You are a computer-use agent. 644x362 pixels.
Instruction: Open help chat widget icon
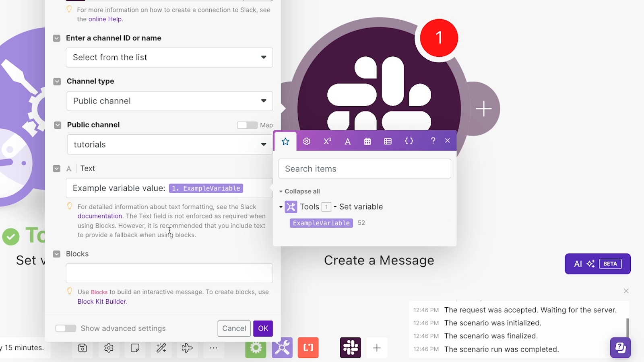pyautogui.click(x=620, y=348)
